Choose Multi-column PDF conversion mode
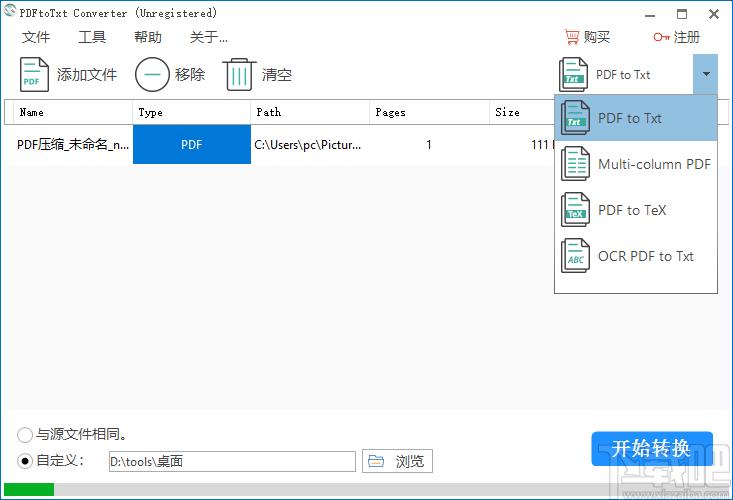The height and width of the screenshot is (500, 733). tap(636, 164)
